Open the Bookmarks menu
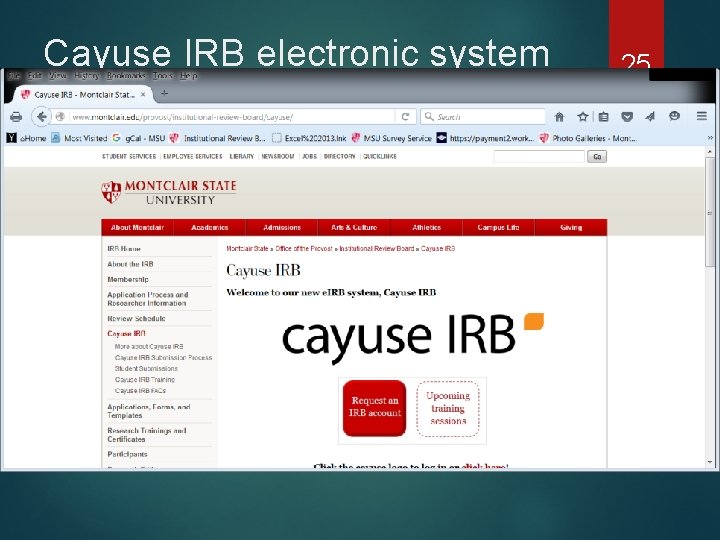The width and height of the screenshot is (720, 540). 126,75
